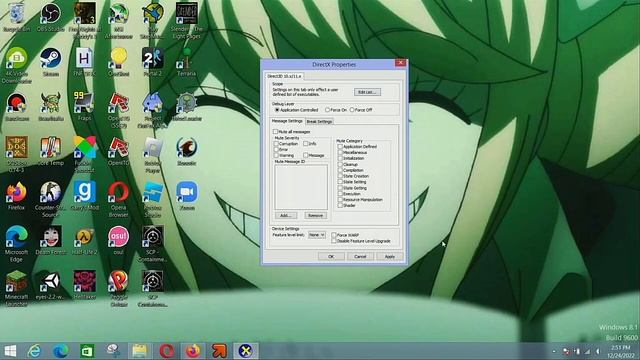
Task: Open Opera from the taskbar
Action: tap(167, 351)
